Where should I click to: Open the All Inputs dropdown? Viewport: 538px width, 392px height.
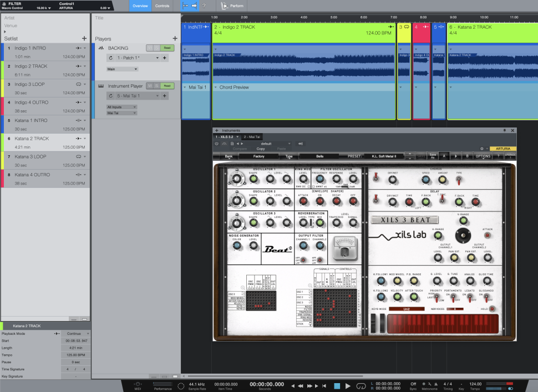[x=122, y=107]
